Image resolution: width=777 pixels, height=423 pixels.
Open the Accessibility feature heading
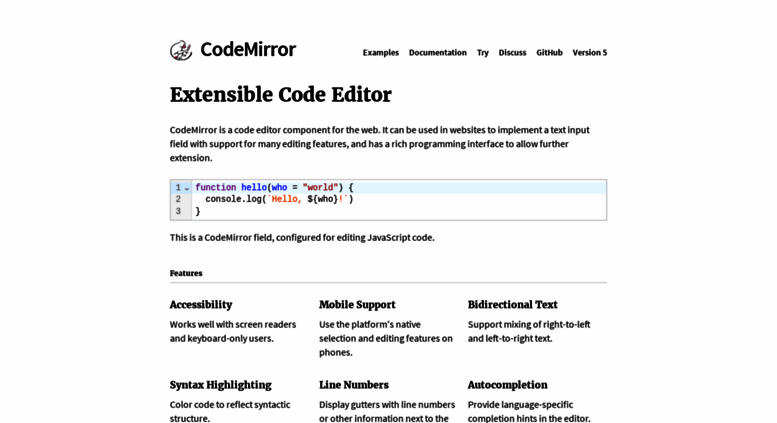click(201, 305)
